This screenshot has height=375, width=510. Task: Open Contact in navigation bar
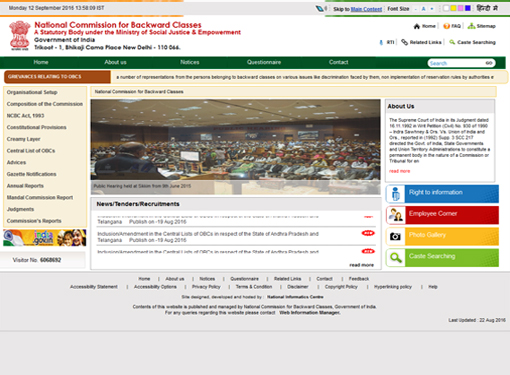(x=338, y=62)
